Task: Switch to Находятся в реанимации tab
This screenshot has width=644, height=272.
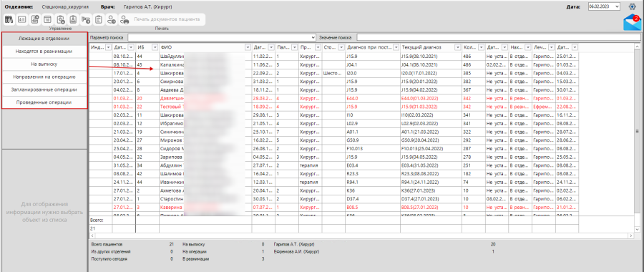Action: (45, 52)
